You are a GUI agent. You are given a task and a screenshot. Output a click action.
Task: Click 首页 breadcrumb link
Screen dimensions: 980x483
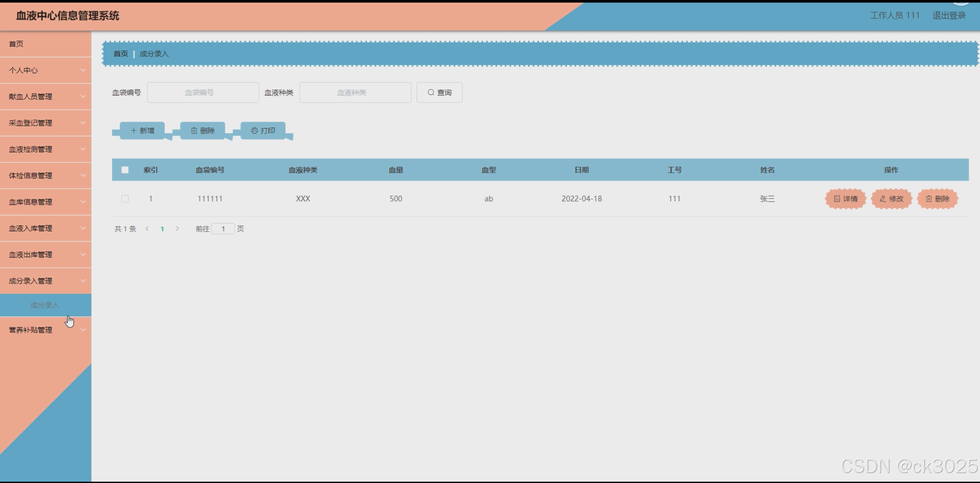(x=121, y=54)
